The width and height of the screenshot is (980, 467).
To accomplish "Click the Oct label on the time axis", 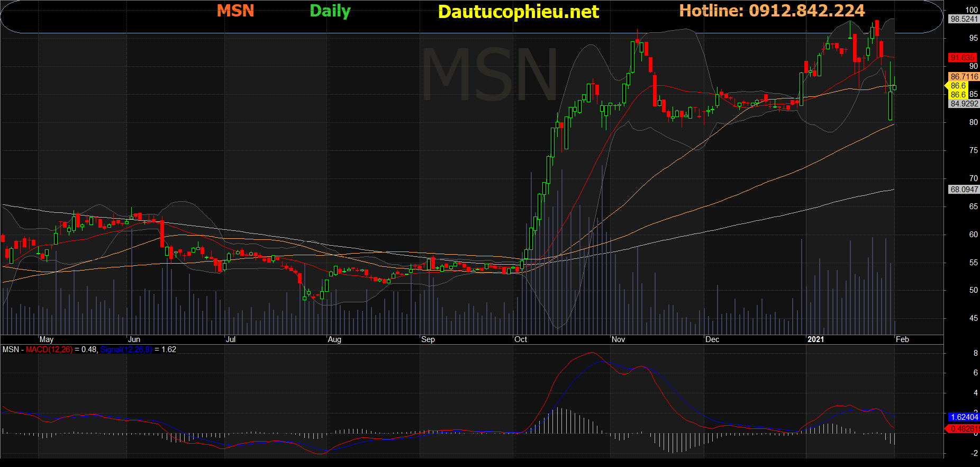I will (x=521, y=339).
